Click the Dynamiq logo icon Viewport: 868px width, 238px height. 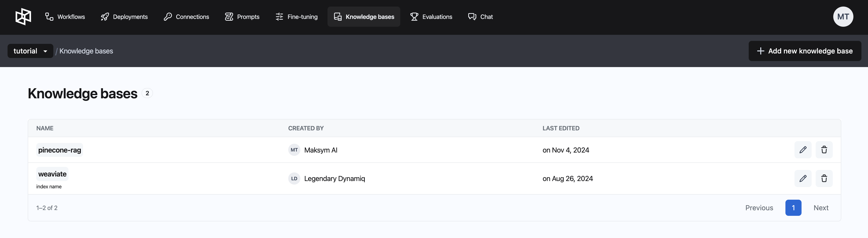[23, 17]
